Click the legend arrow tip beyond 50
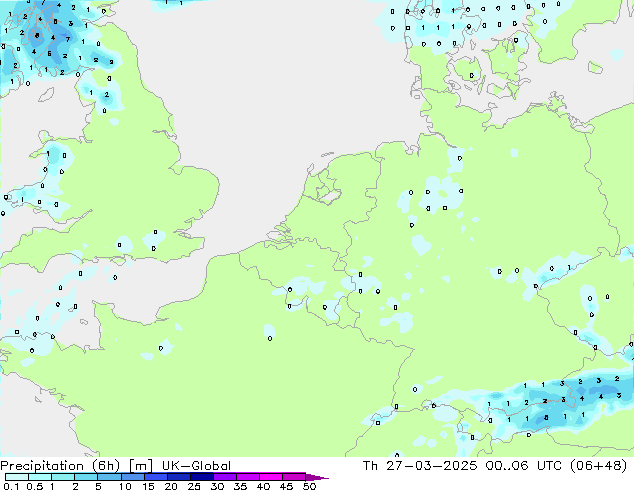This screenshot has height=490, width=634. [317, 478]
